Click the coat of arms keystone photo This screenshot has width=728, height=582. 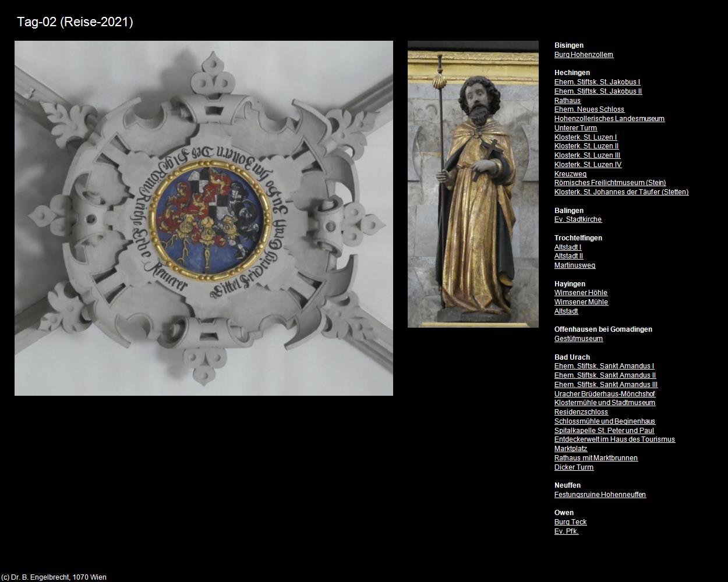pos(204,218)
